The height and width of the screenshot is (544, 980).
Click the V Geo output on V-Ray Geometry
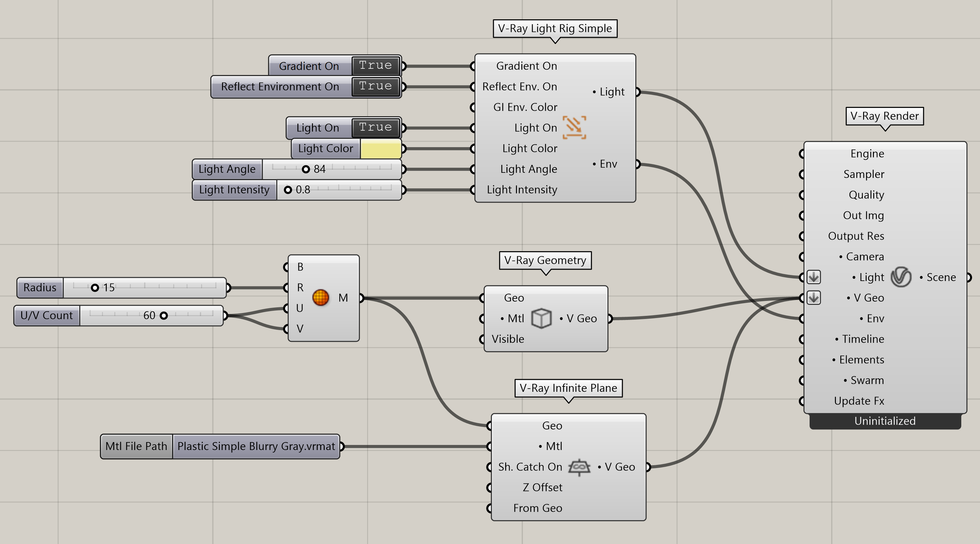(578, 318)
